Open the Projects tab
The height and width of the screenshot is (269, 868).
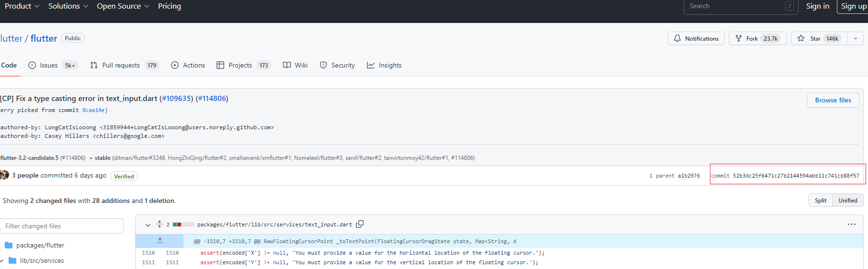[243, 65]
